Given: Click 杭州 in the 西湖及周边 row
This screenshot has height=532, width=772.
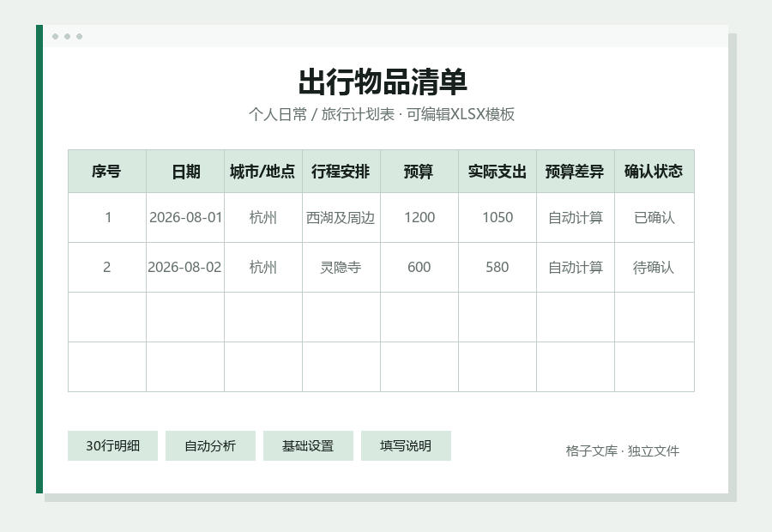Looking at the screenshot, I should pos(263,217).
